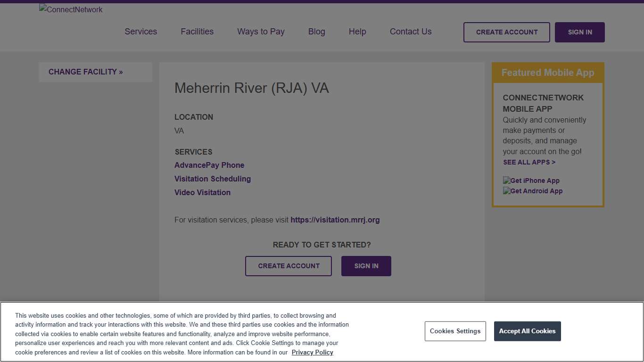Open Contact Us page
Viewport: 644px width, 362px height.
pyautogui.click(x=410, y=32)
